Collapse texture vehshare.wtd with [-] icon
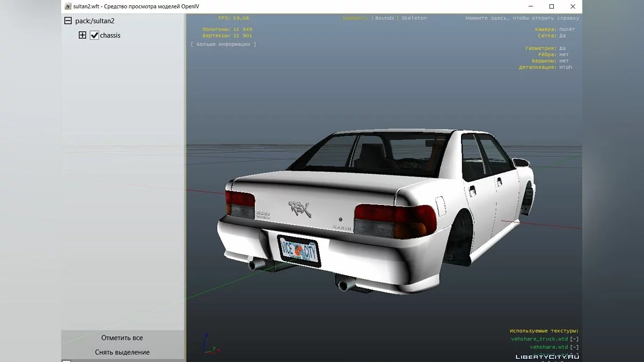 click(574, 347)
